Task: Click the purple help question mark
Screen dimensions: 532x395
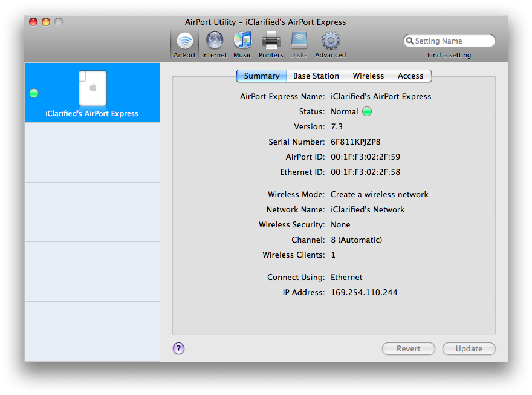Action: point(178,348)
